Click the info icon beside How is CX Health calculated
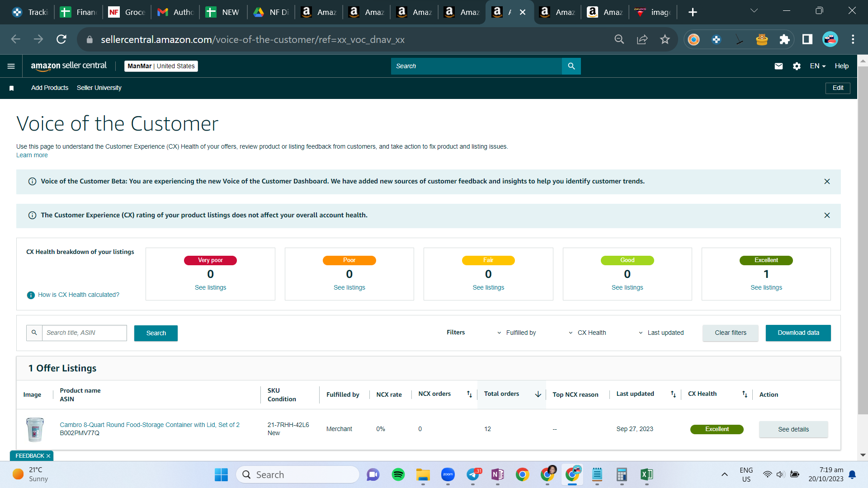This screenshot has height=488, width=868. point(31,295)
